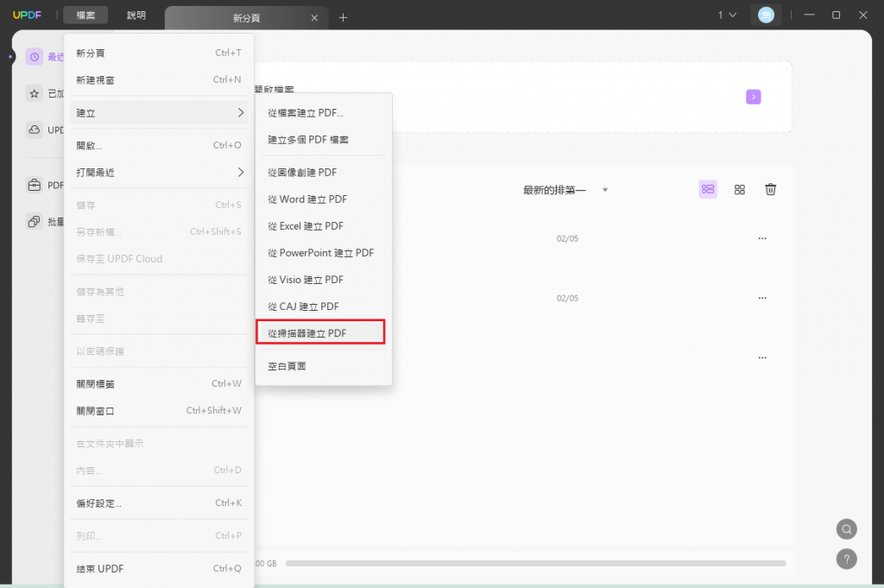884x588 pixels.
Task: Click the user avatar icon
Action: pos(766,16)
